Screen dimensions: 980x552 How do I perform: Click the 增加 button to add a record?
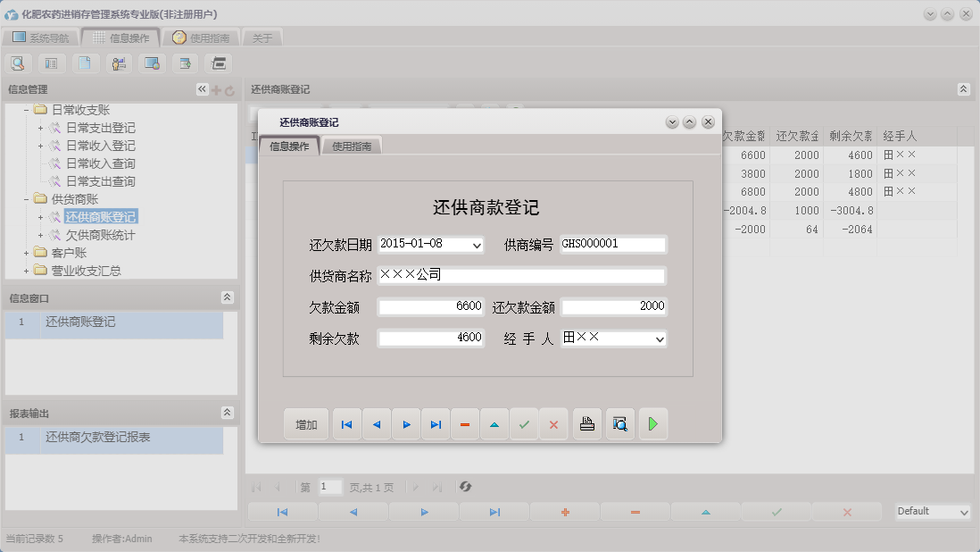coord(305,424)
